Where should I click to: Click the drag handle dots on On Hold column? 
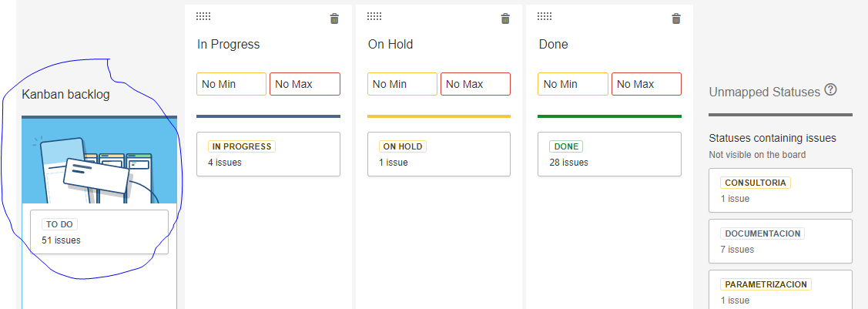(374, 17)
